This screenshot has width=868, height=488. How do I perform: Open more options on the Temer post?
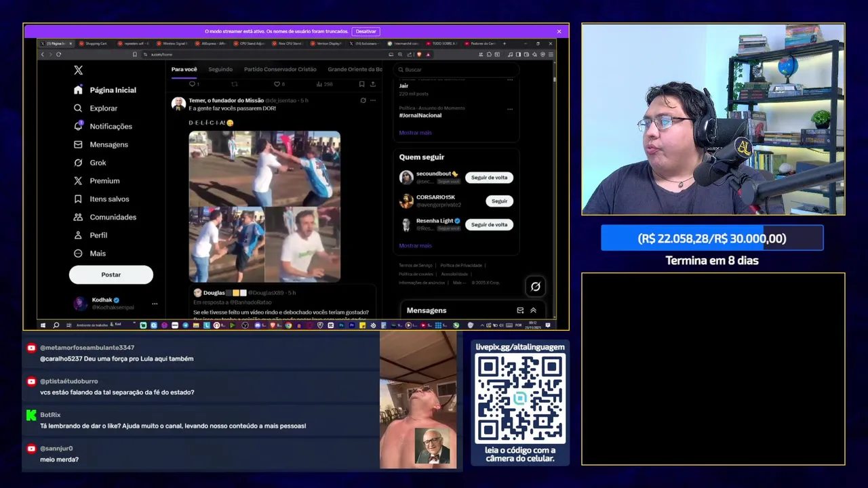[x=372, y=100]
